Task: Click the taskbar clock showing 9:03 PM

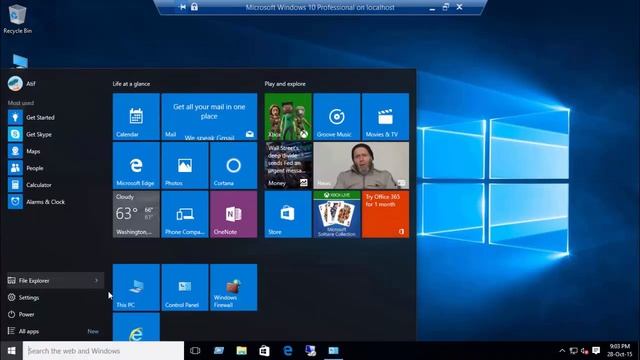Action: click(619, 351)
